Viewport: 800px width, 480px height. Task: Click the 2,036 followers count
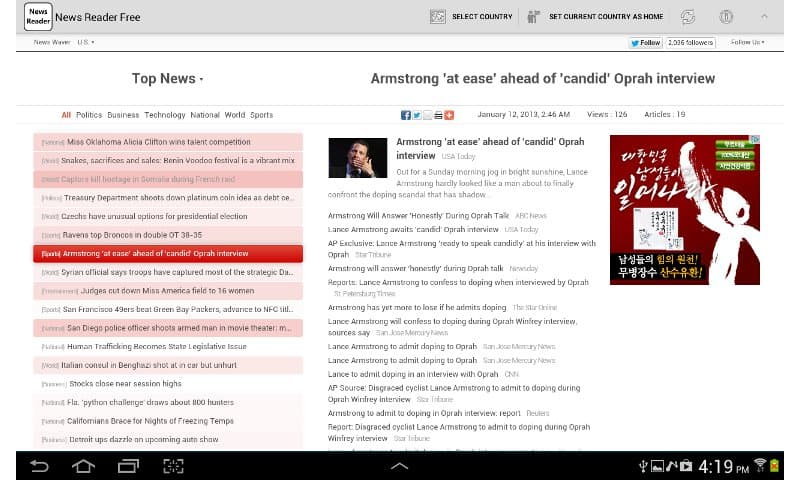click(x=690, y=43)
